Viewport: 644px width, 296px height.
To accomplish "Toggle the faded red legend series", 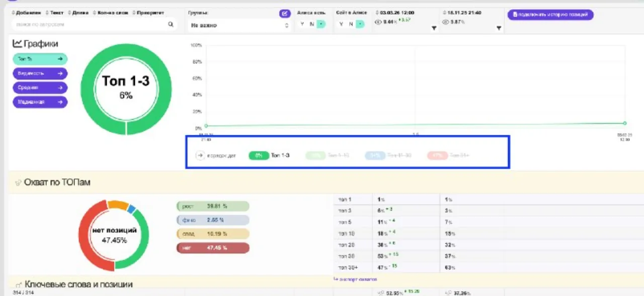I will point(448,156).
